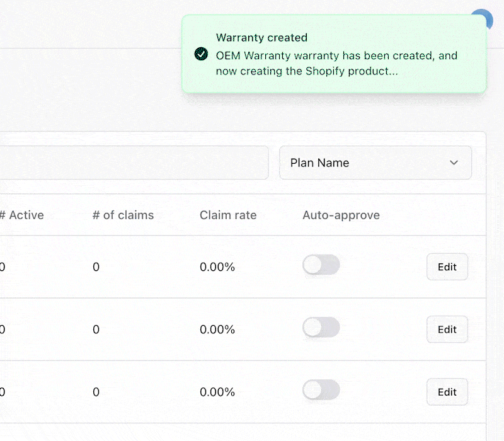Click Edit button in second row
The image size is (504, 441).
[x=447, y=329]
